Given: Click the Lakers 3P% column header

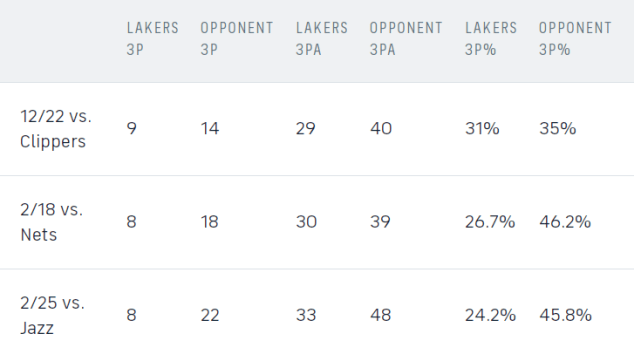Looking at the screenshot, I should pyautogui.click(x=491, y=39).
